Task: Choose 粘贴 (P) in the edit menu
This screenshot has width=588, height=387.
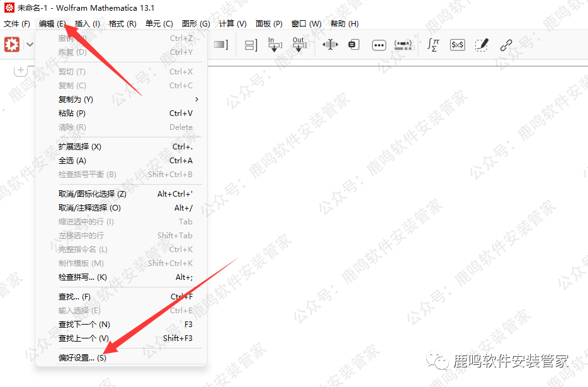Action: point(72,113)
